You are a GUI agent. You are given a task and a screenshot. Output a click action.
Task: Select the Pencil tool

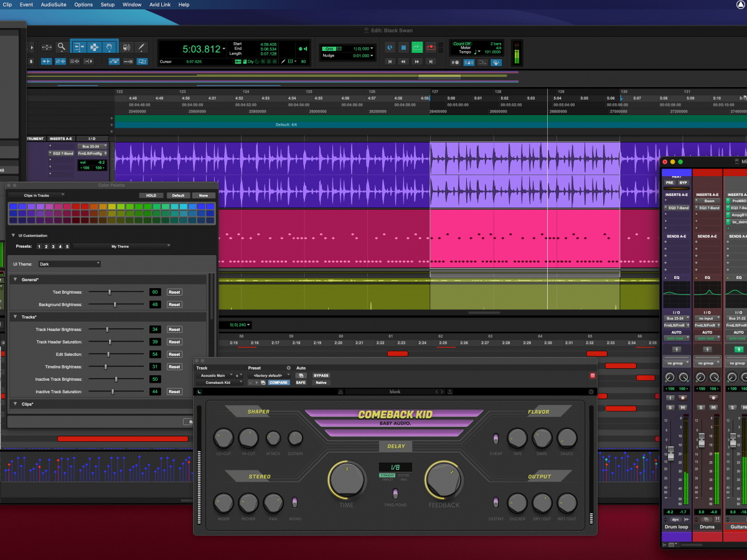tap(141, 47)
